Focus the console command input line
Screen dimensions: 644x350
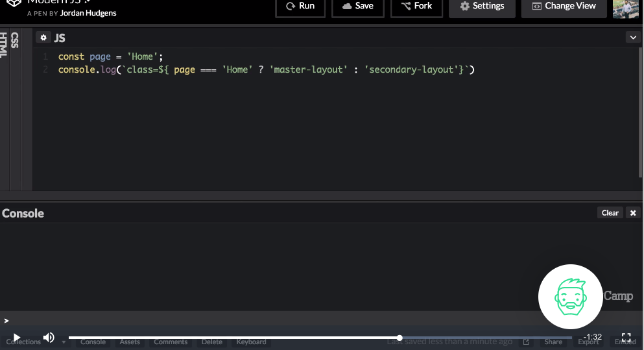point(259,320)
